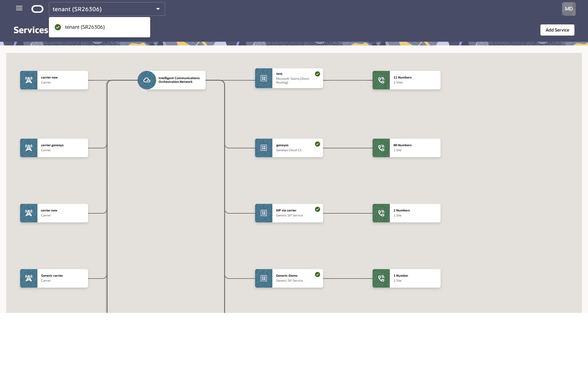Click the carrier genesys antenna icon
The image size is (588, 392).
28,148
